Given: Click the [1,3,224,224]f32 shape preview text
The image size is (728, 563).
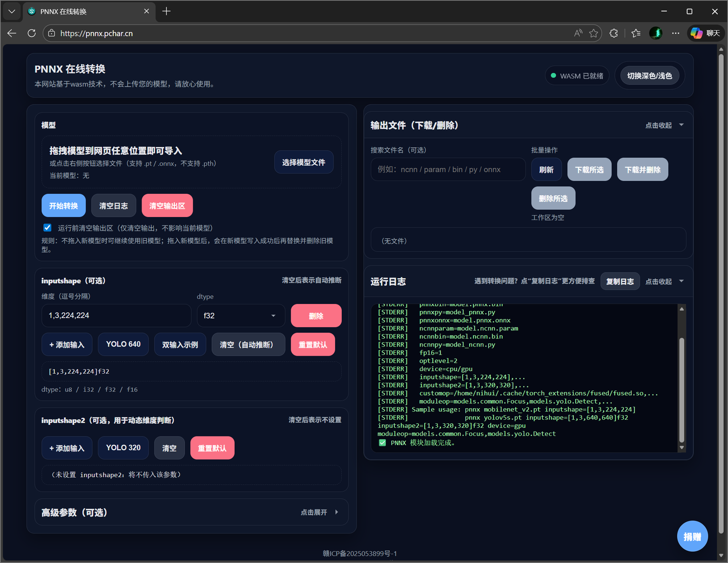Looking at the screenshot, I should (x=79, y=371).
